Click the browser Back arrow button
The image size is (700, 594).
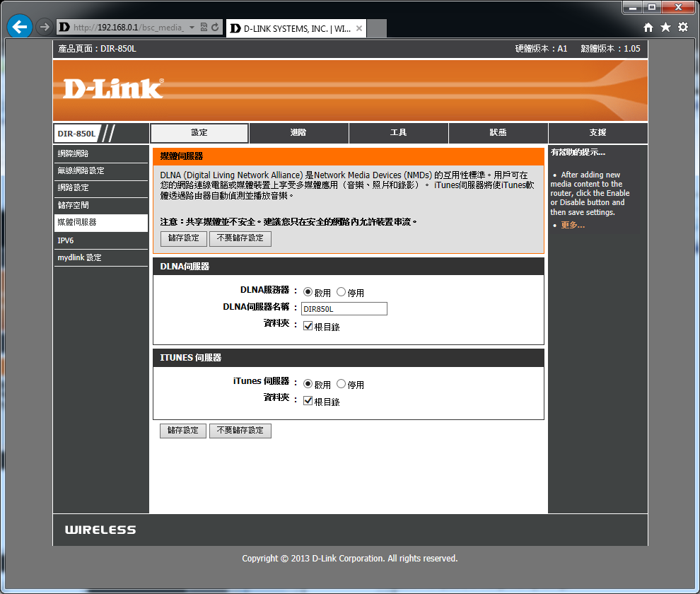(x=19, y=27)
